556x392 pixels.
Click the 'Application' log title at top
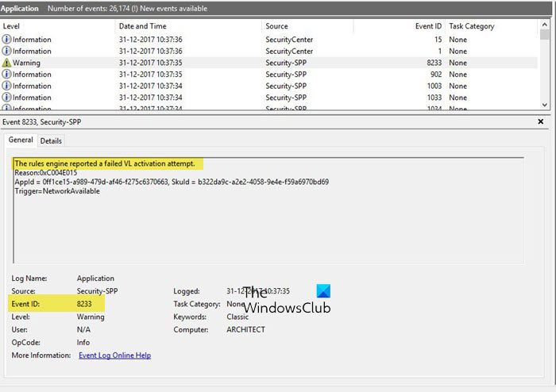[x=20, y=9]
